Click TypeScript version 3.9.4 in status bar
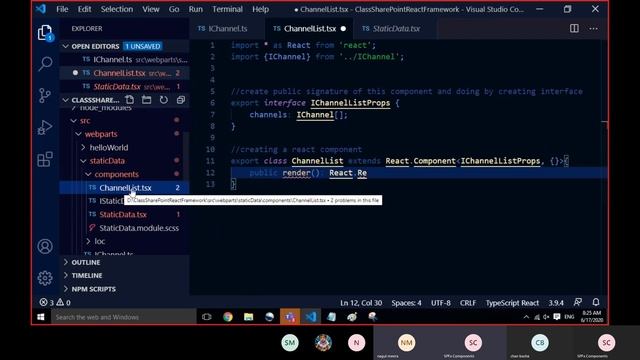The image size is (640, 360). [x=556, y=303]
